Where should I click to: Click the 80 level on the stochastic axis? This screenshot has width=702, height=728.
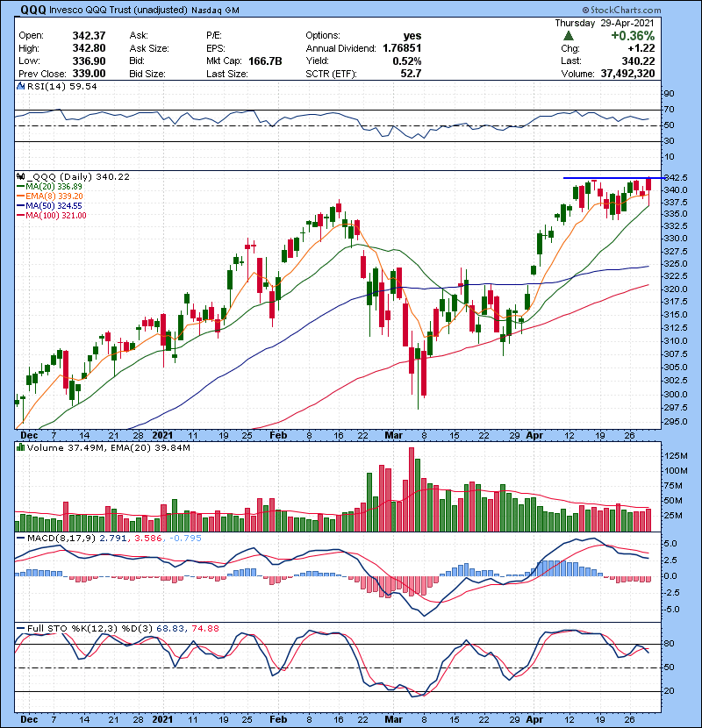pyautogui.click(x=670, y=644)
